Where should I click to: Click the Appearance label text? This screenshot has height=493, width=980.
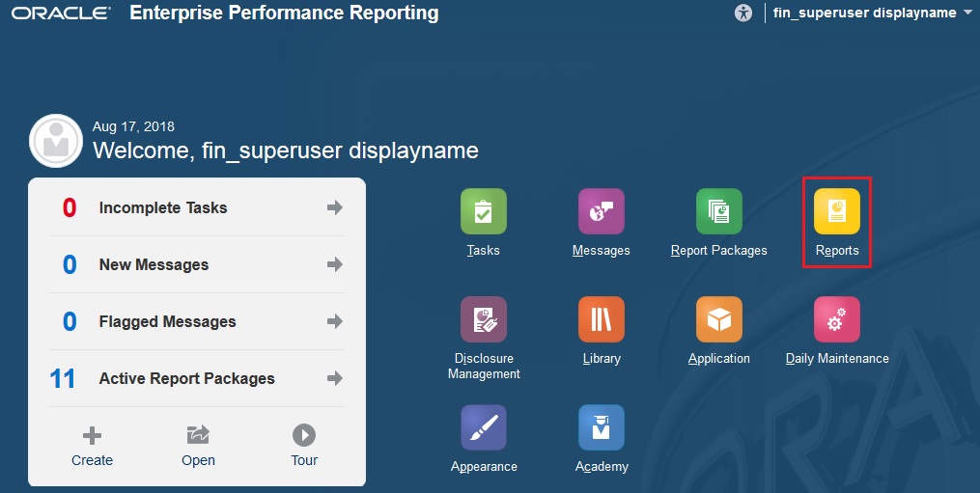pos(484,467)
